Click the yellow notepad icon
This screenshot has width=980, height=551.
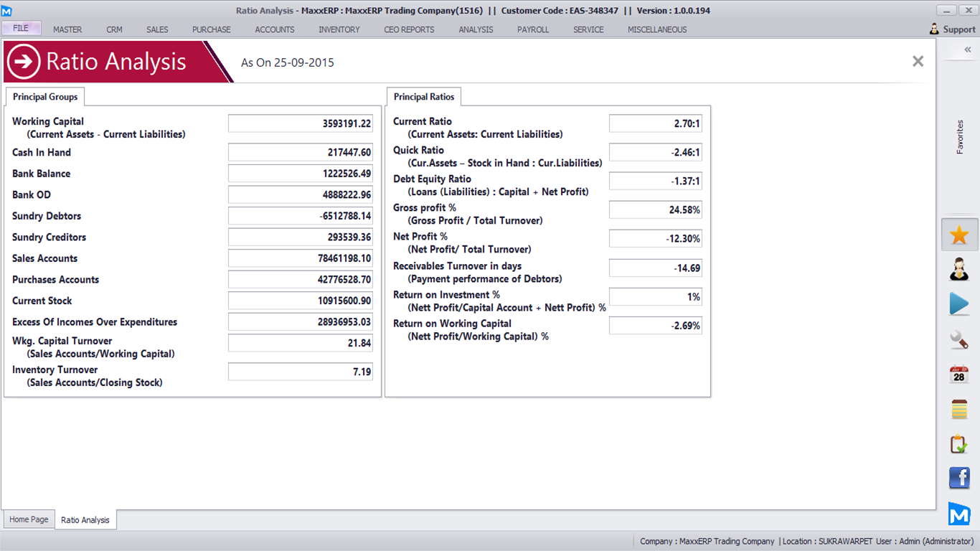959,409
